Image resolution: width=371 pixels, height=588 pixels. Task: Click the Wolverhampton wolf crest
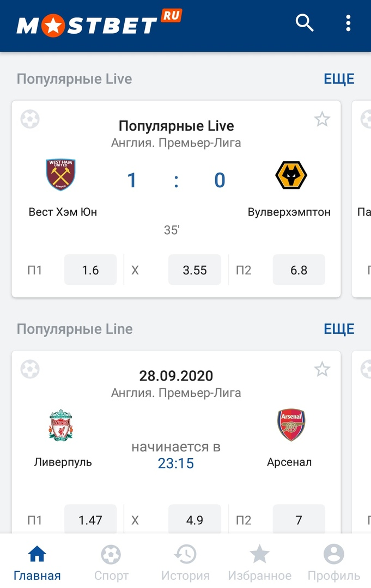[291, 175]
